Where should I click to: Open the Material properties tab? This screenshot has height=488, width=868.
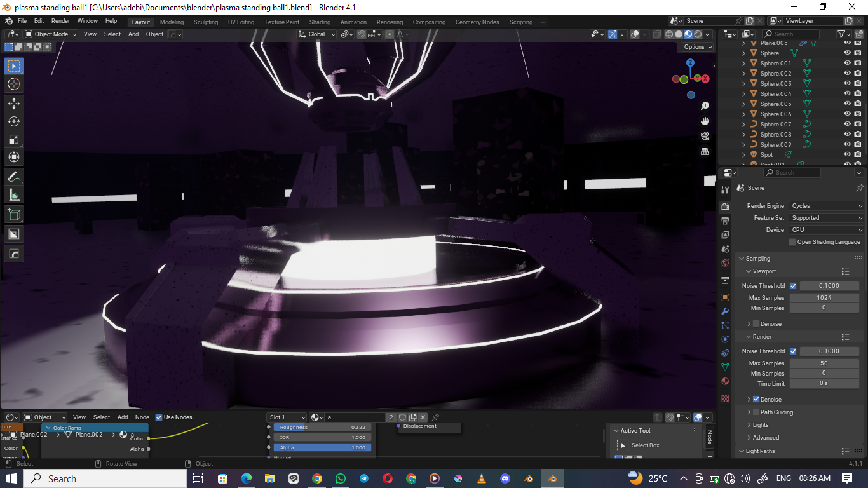pos(725,381)
